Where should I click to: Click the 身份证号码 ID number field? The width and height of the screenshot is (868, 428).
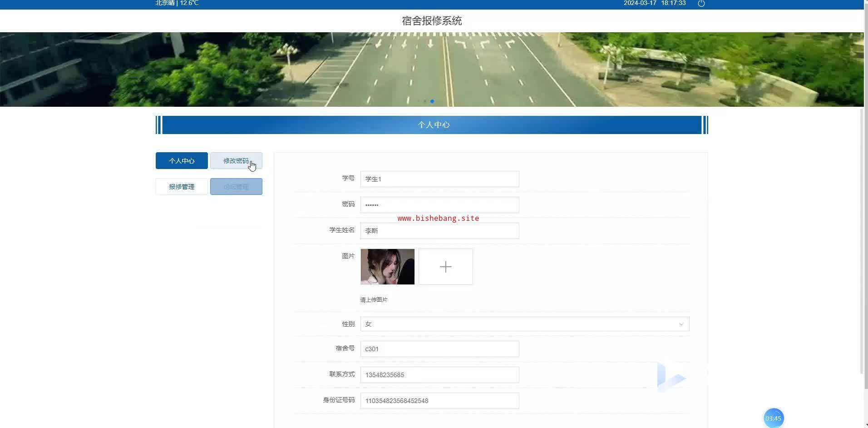(x=439, y=401)
